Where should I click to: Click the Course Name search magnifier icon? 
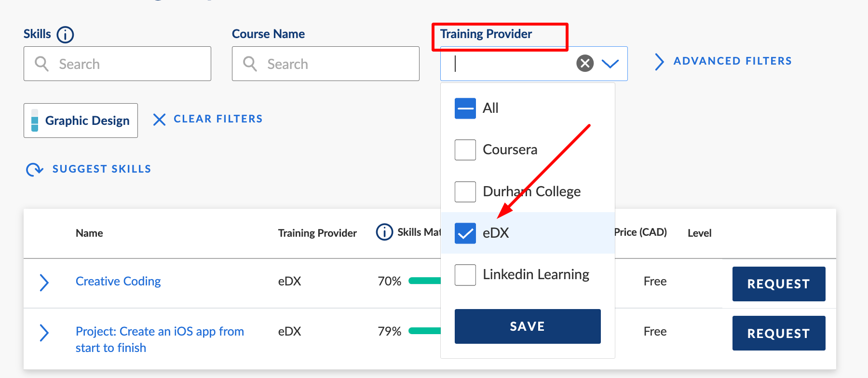250,64
